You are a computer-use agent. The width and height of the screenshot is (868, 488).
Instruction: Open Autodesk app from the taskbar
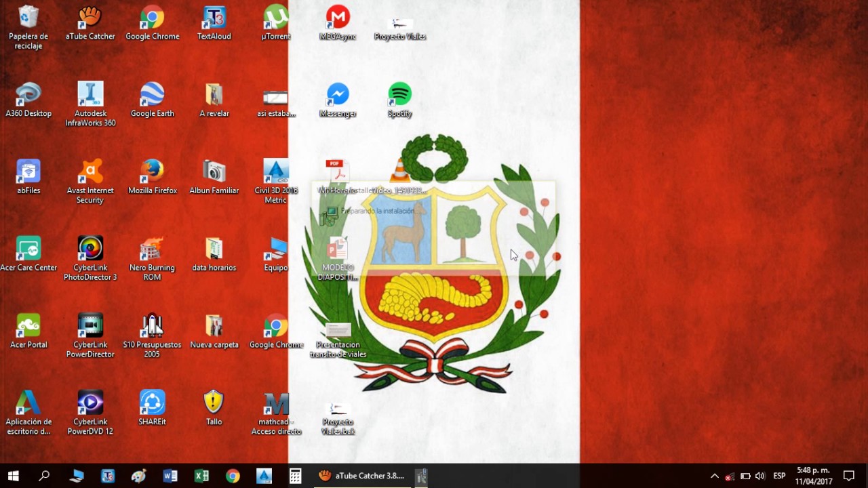tap(264, 476)
